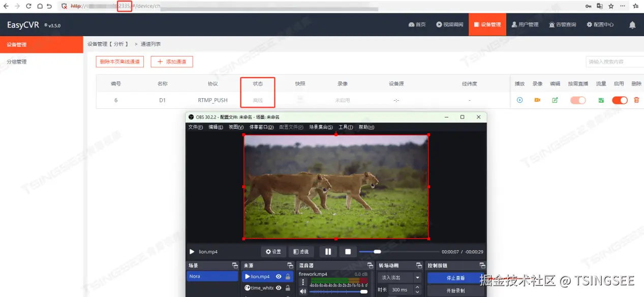
Task: Click the browser back arrow
Action: (6, 6)
